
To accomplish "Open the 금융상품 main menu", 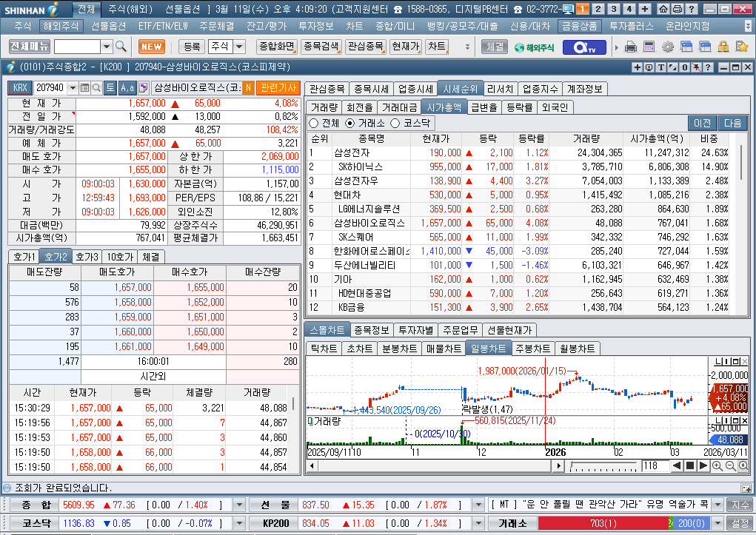I will (x=580, y=26).
